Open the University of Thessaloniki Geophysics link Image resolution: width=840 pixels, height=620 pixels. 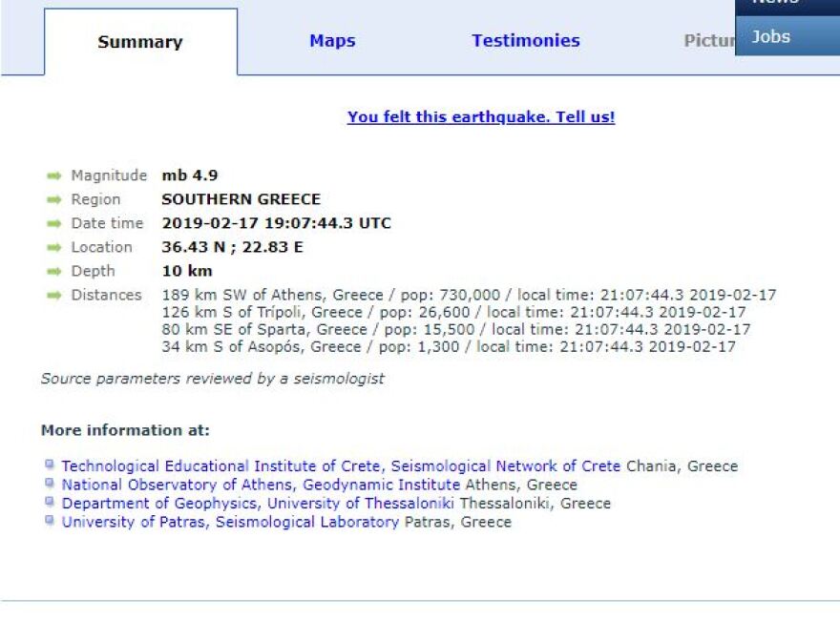tap(258, 504)
